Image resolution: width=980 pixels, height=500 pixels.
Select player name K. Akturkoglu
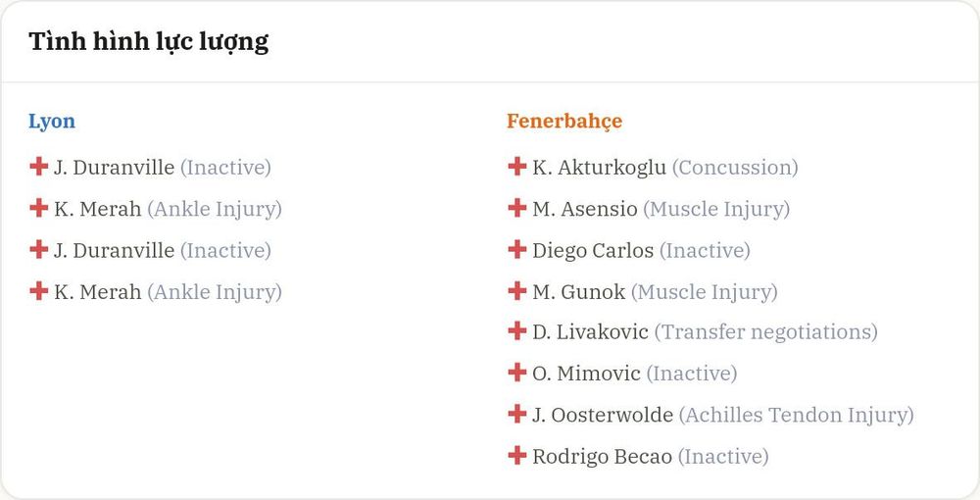(x=599, y=168)
